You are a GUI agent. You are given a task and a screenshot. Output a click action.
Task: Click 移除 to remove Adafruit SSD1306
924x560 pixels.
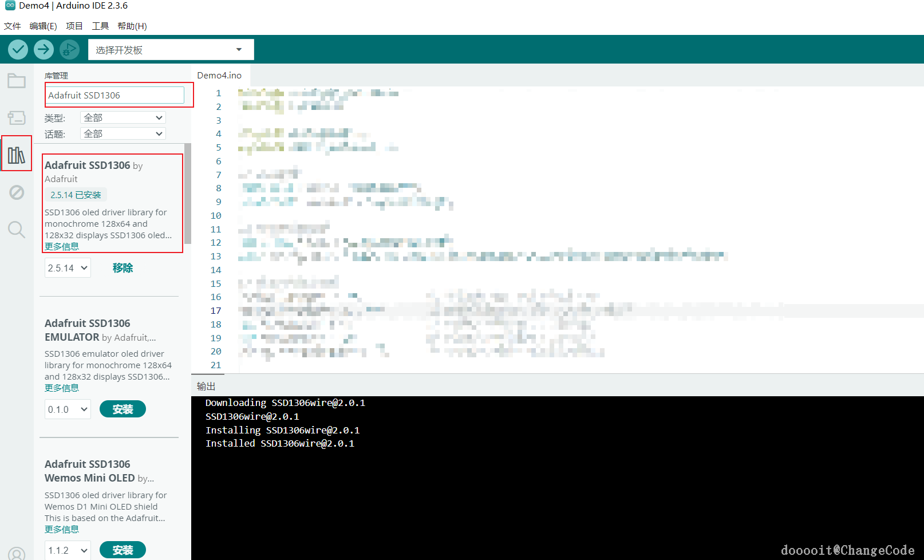click(x=123, y=268)
